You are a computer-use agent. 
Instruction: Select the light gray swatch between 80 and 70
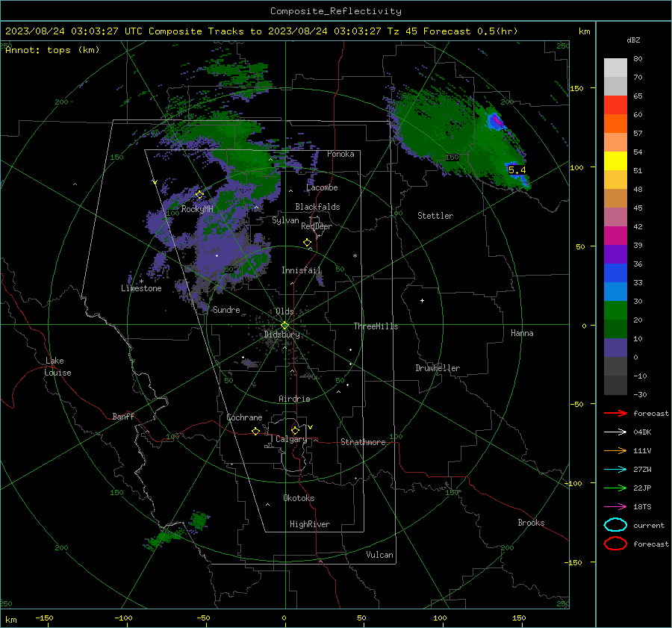(x=615, y=68)
